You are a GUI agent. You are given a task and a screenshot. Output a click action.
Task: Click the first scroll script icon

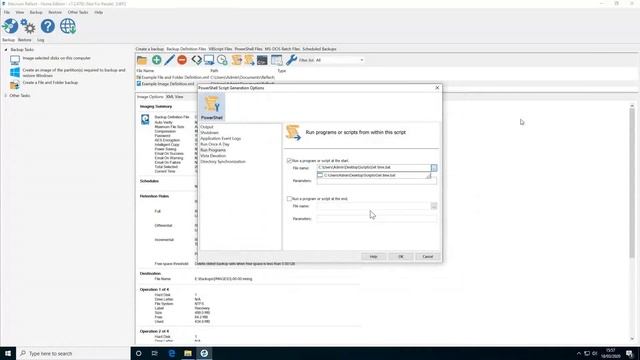[x=236, y=60]
